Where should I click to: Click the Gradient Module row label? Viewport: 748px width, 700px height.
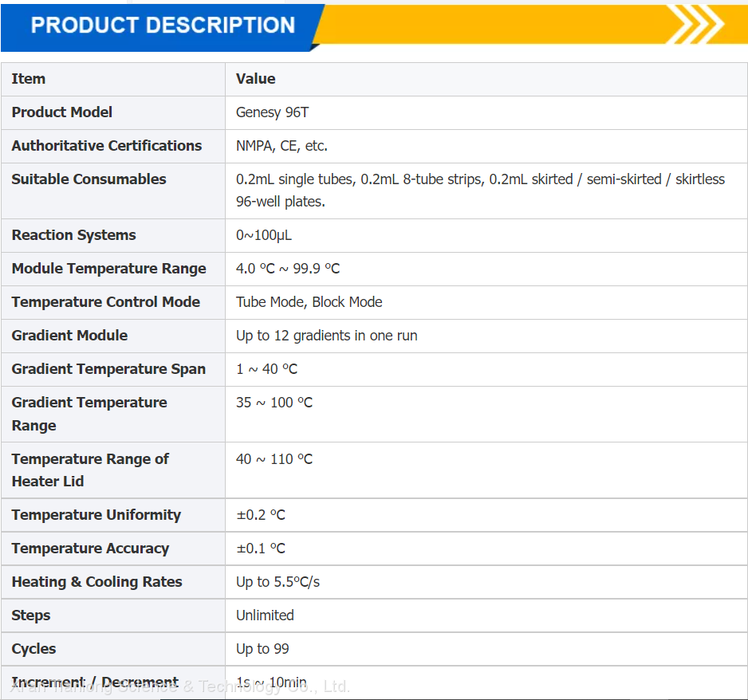coord(69,336)
